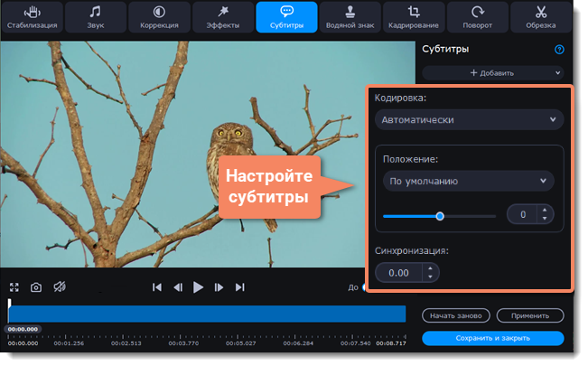Click the Синхронизация value field

click(x=399, y=272)
